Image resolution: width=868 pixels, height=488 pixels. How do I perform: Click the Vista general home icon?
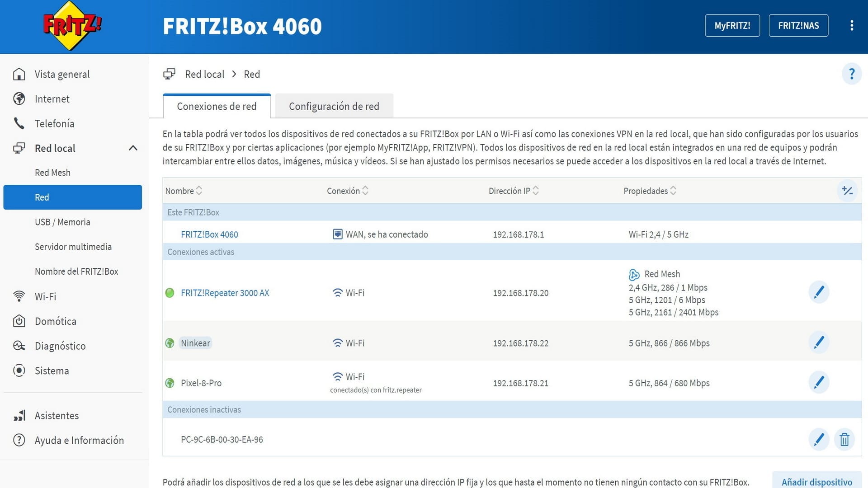[19, 74]
